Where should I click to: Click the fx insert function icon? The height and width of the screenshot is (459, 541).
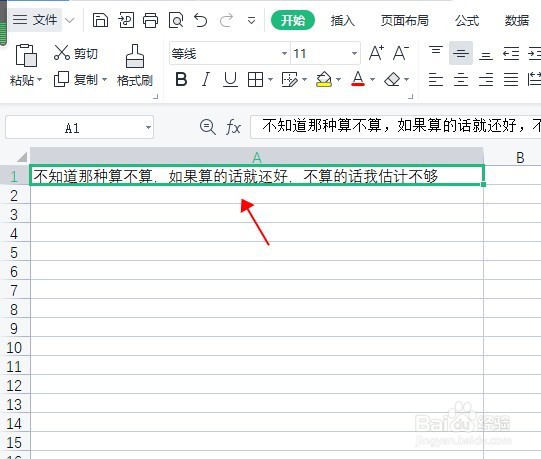coord(233,127)
